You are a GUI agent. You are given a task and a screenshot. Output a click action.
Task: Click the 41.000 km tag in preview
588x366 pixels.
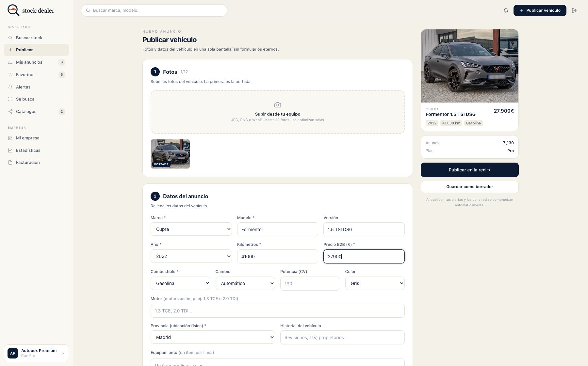tap(451, 123)
